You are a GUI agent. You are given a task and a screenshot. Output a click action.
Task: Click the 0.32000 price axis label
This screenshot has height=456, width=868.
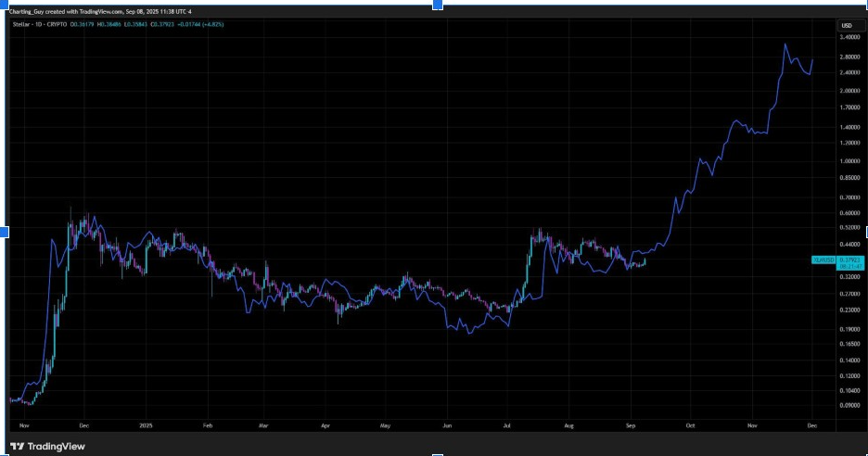point(849,276)
